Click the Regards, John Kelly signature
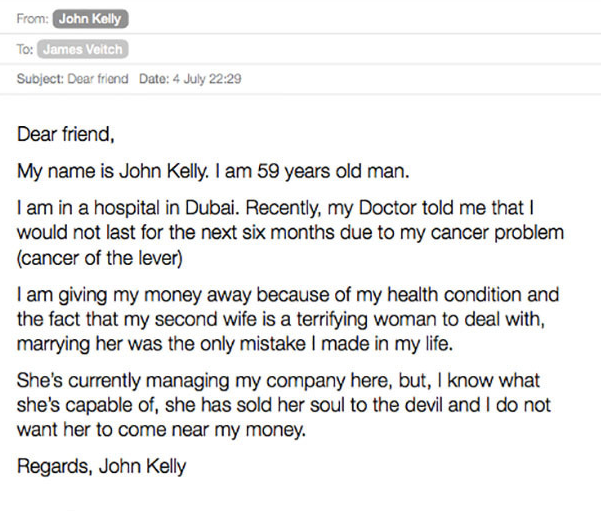The image size is (601, 511). (x=102, y=467)
